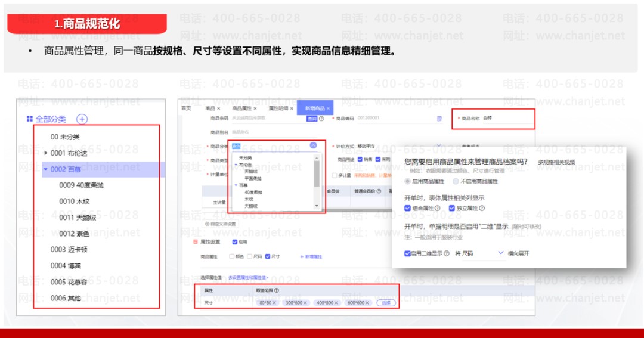Click scroll-down arrow in category dropdown list
Screen dimensions: 644x338
(x=317, y=206)
